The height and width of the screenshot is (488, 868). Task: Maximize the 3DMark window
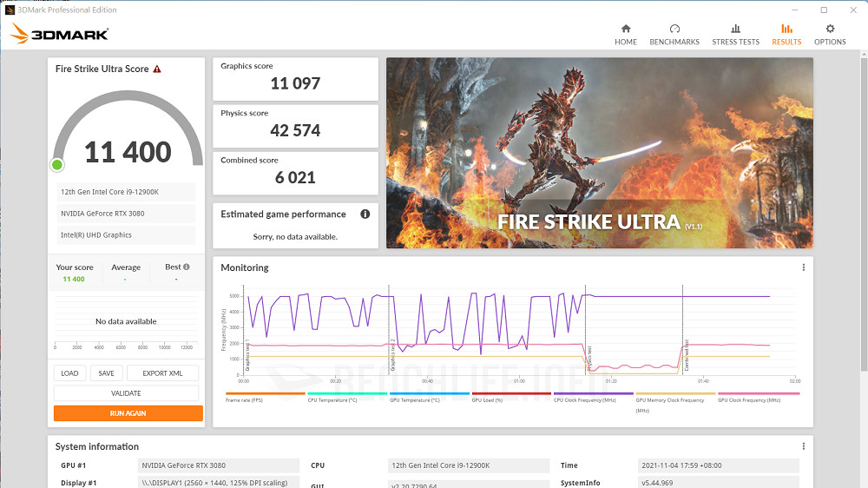(824, 10)
